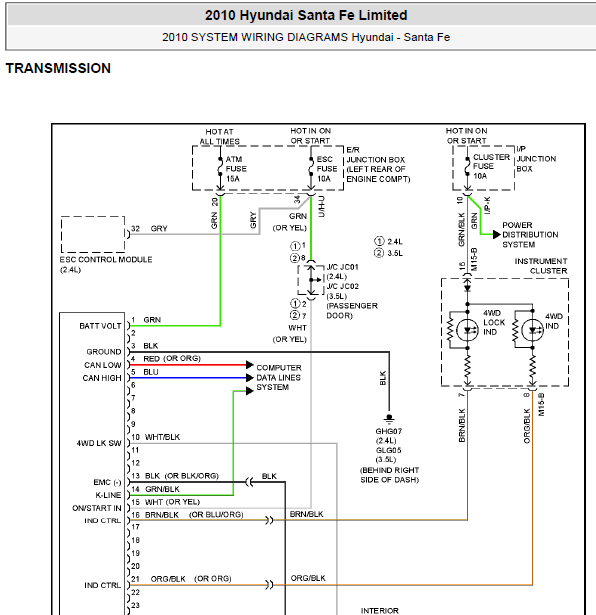The height and width of the screenshot is (615, 596).
Task: Click the '32 GRY' pin label
Action: click(x=149, y=228)
